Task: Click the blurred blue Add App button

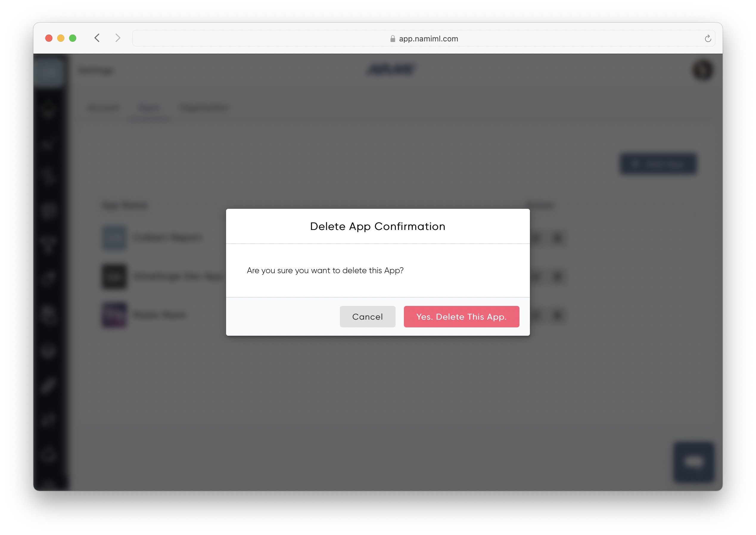Action: point(658,164)
